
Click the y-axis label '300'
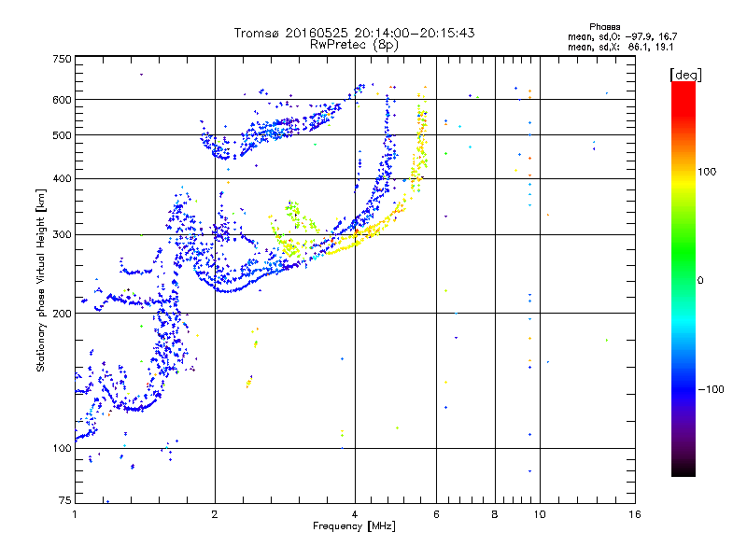coord(63,235)
